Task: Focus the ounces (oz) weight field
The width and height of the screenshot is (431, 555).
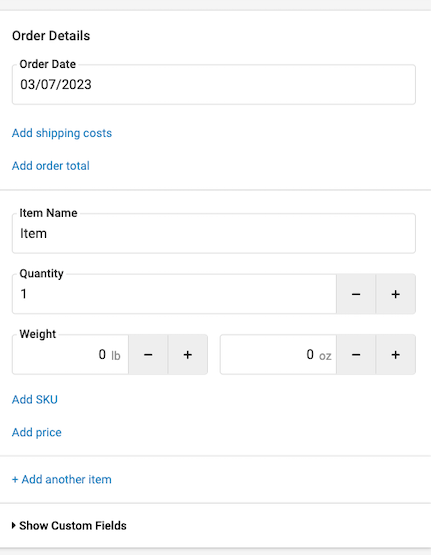Action: tap(278, 355)
